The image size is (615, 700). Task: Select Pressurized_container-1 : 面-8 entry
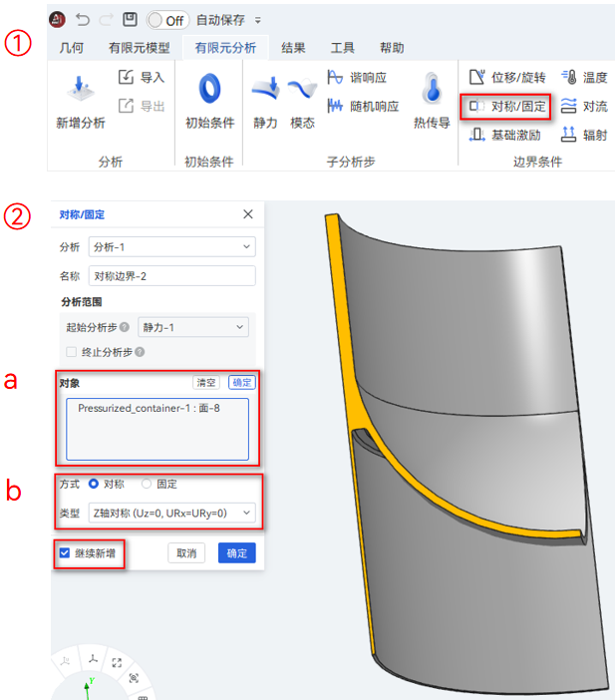pos(150,408)
